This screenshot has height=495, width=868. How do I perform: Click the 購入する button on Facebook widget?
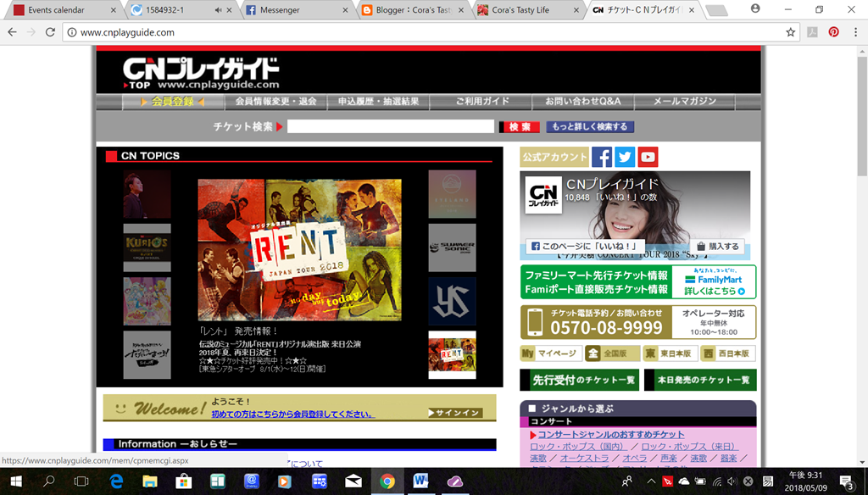tap(717, 247)
